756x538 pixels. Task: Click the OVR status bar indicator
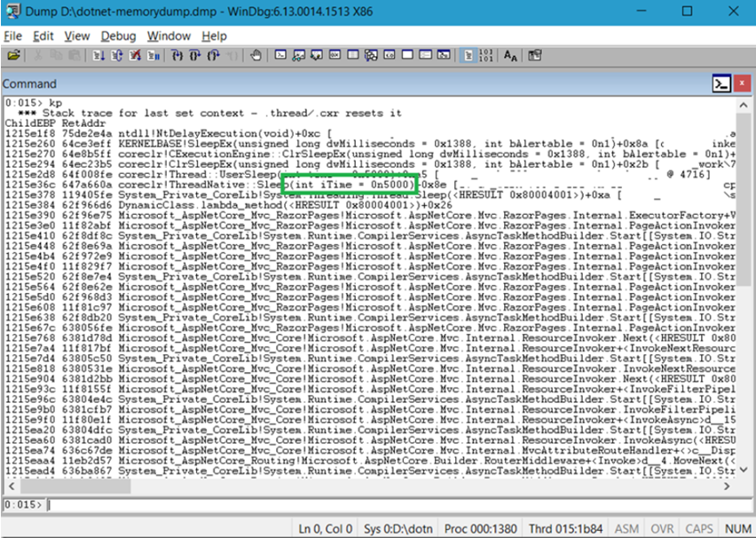tap(662, 529)
